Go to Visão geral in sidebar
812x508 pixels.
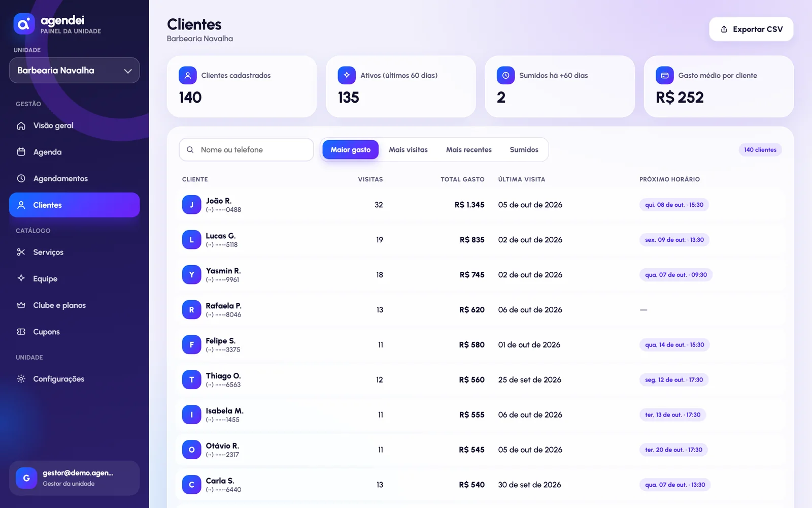[74, 125]
